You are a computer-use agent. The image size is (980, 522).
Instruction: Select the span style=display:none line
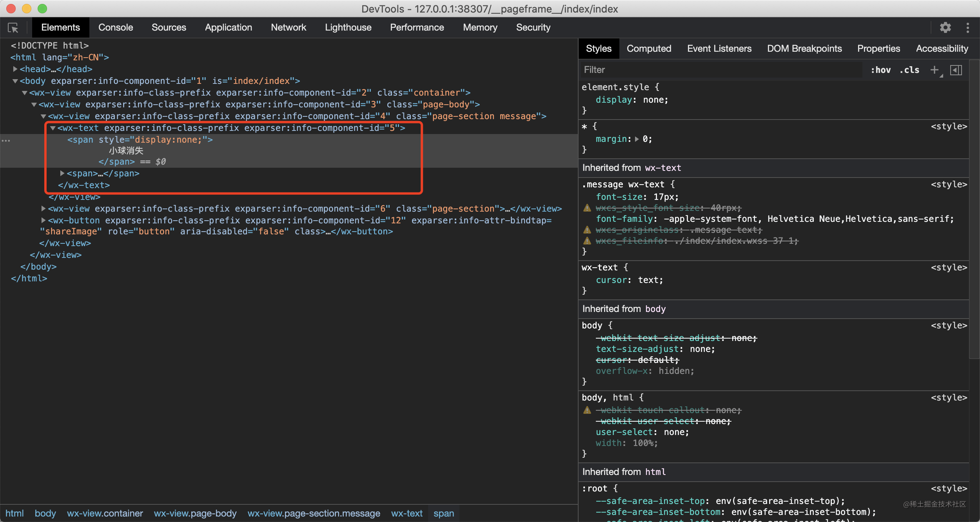(140, 140)
